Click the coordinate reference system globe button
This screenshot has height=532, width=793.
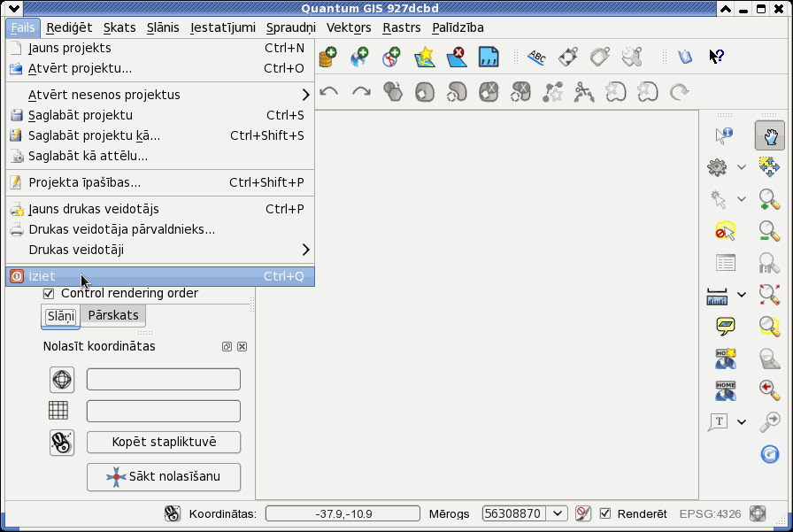point(62,379)
